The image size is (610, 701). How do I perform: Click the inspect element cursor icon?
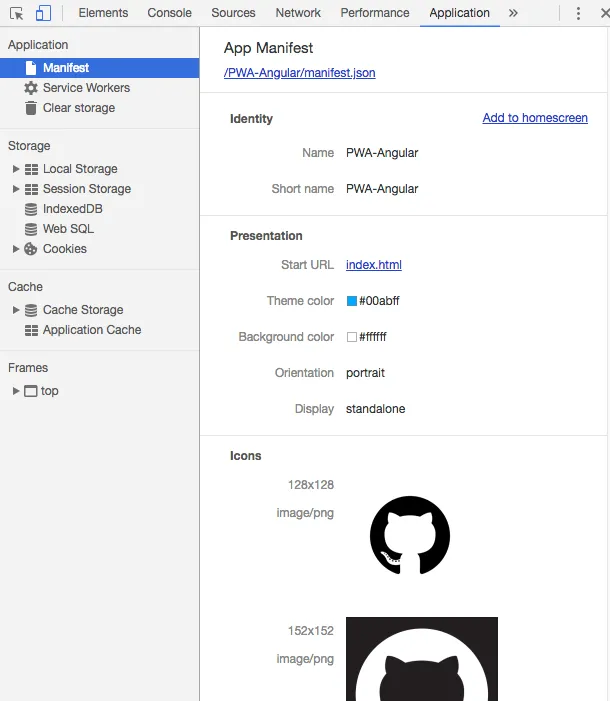coord(17,13)
